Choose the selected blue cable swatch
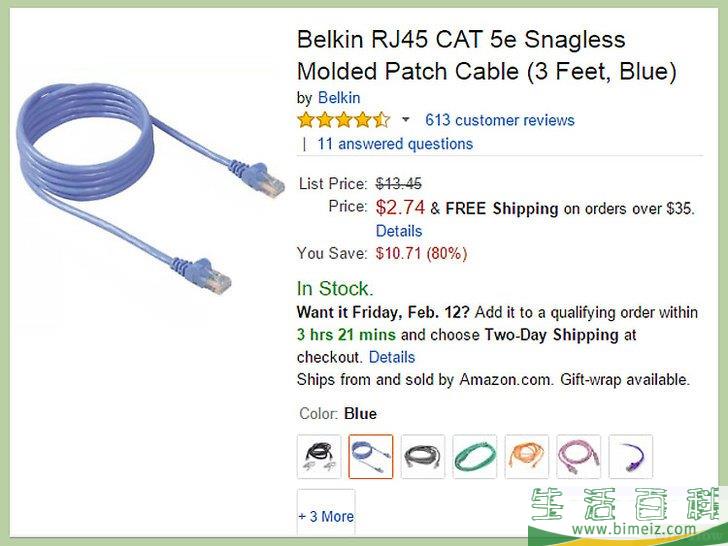 [371, 457]
